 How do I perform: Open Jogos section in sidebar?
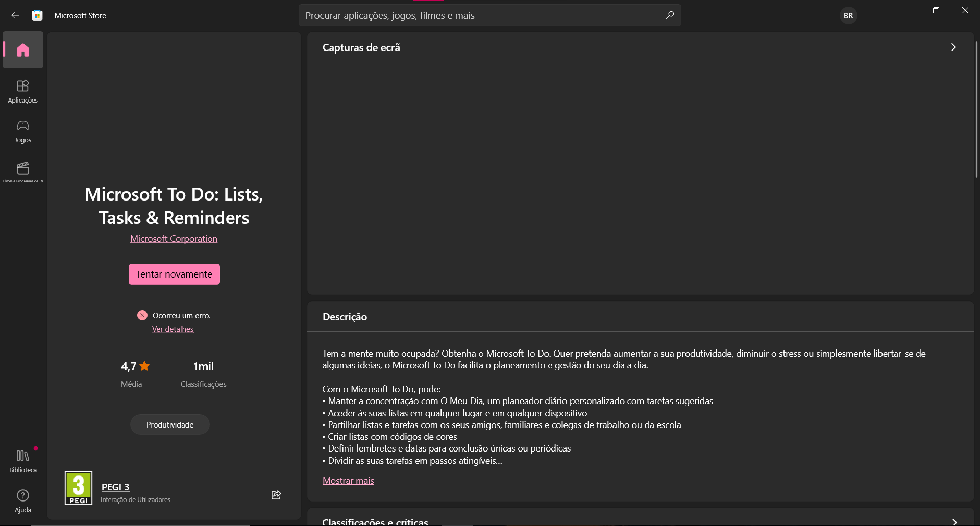[x=23, y=132]
